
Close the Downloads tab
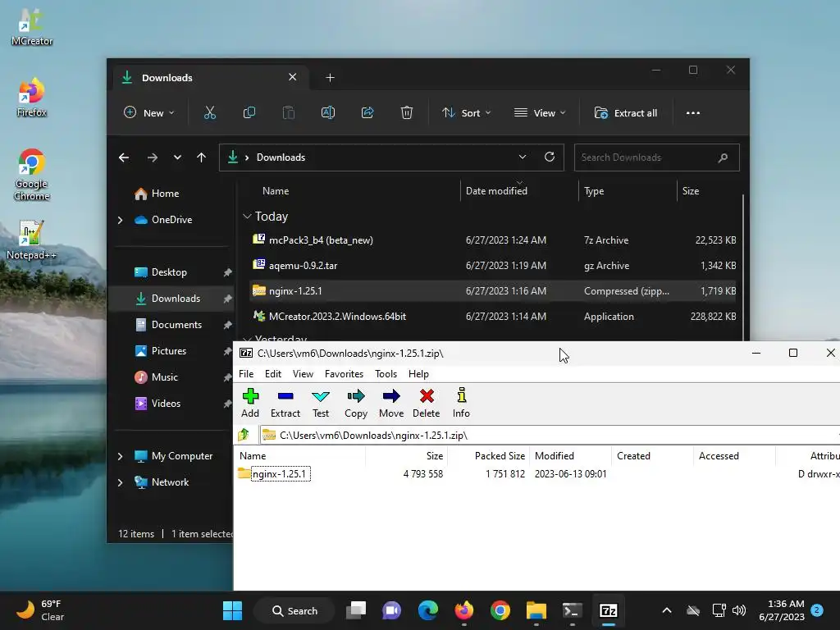293,77
